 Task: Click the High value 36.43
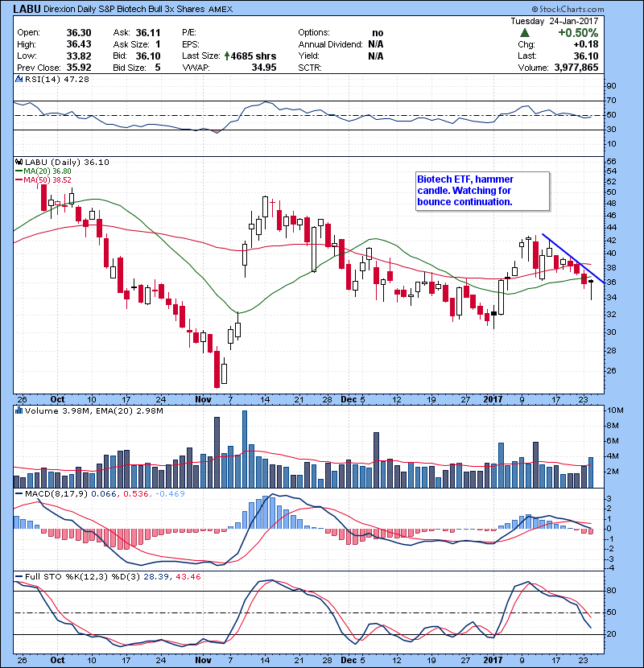pyautogui.click(x=79, y=44)
